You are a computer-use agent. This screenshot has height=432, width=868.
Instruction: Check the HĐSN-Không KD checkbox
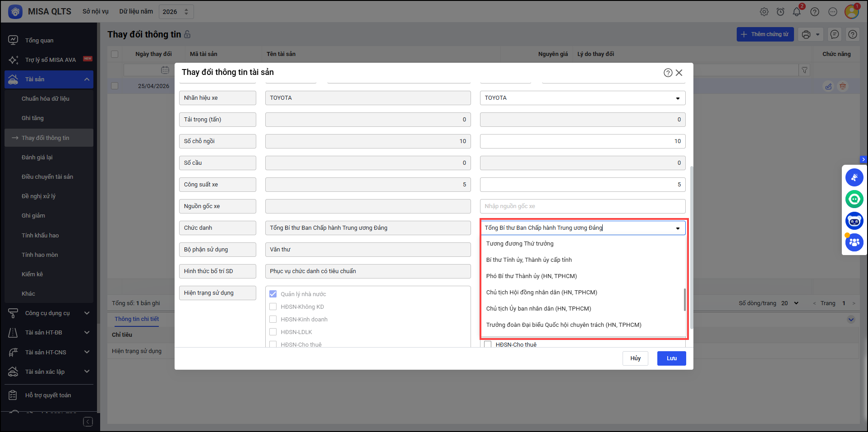coord(273,307)
